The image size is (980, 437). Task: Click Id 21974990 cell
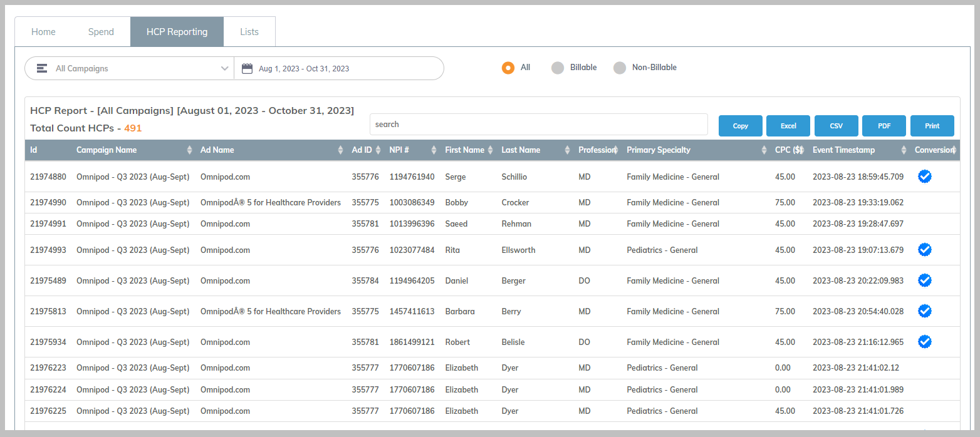coord(48,202)
